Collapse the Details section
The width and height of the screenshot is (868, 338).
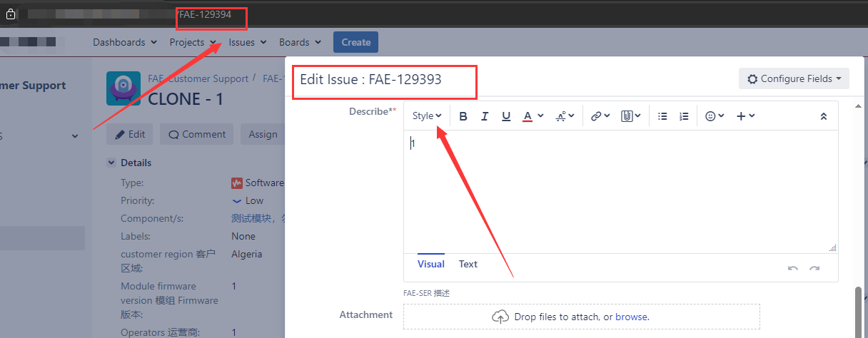111,163
